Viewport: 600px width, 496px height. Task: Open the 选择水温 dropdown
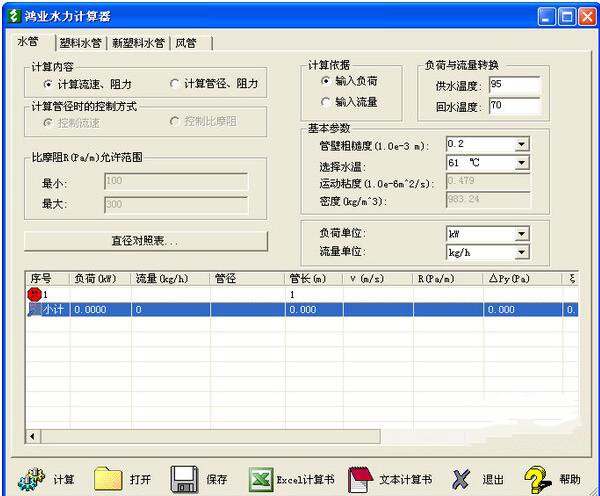coord(521,162)
